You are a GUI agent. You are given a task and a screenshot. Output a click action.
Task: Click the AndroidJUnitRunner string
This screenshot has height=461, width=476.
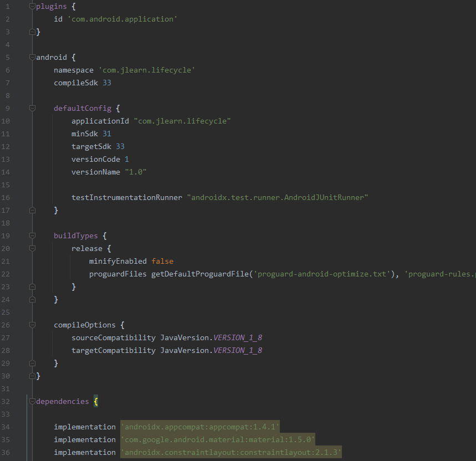pyautogui.click(x=278, y=198)
